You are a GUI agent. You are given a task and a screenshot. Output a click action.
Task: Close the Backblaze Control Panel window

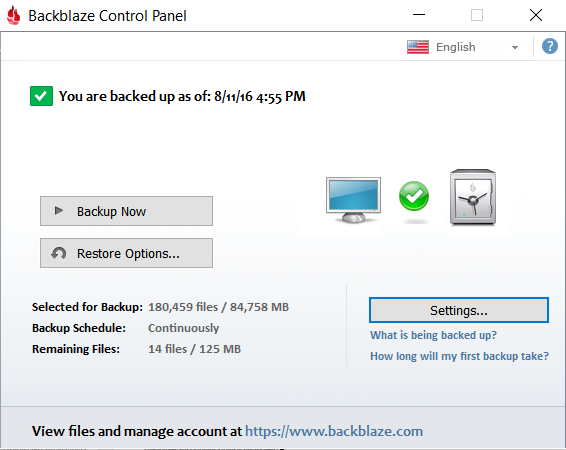coord(536,15)
